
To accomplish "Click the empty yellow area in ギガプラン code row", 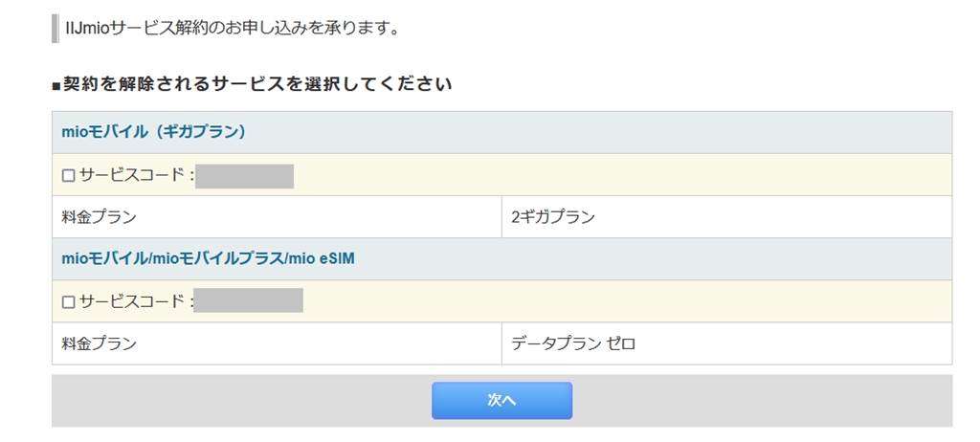I will point(622,176).
